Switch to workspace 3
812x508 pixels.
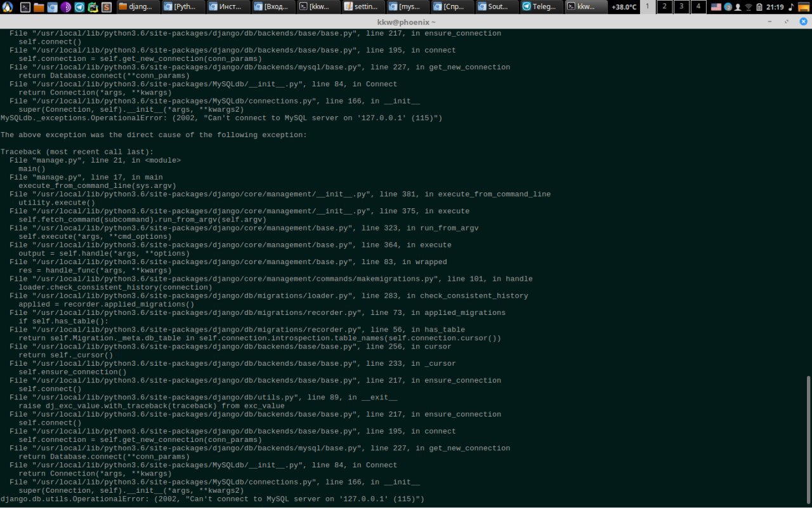coord(681,7)
